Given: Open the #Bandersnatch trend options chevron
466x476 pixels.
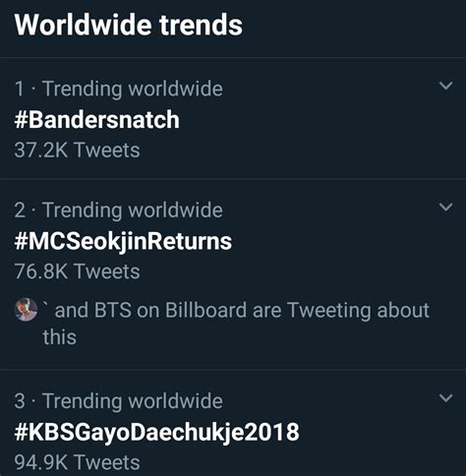Looking at the screenshot, I should tap(445, 86).
